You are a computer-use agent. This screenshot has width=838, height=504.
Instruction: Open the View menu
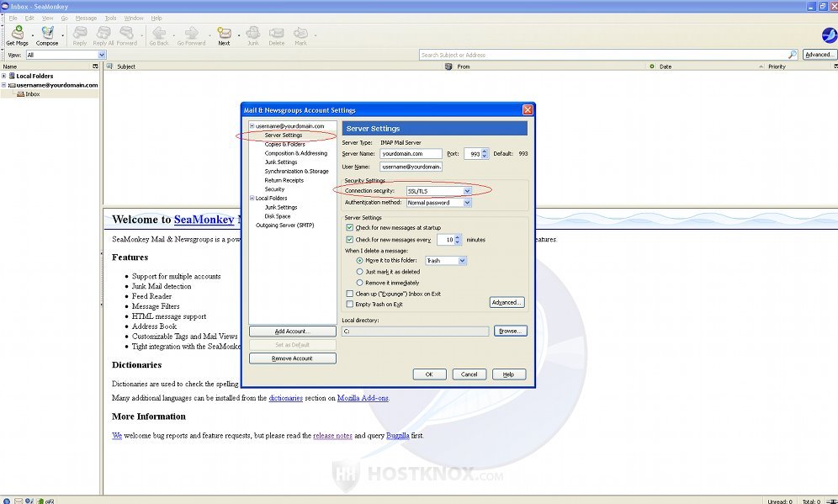48,19
